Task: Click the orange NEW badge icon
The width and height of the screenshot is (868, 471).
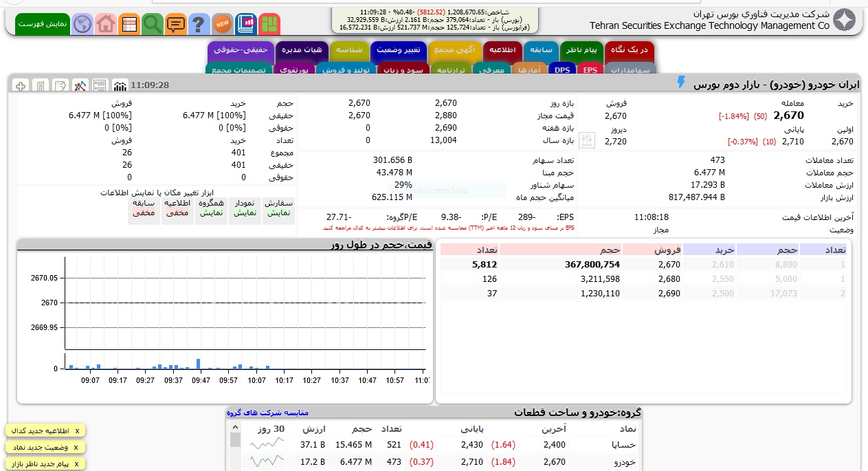Action: pyautogui.click(x=222, y=24)
